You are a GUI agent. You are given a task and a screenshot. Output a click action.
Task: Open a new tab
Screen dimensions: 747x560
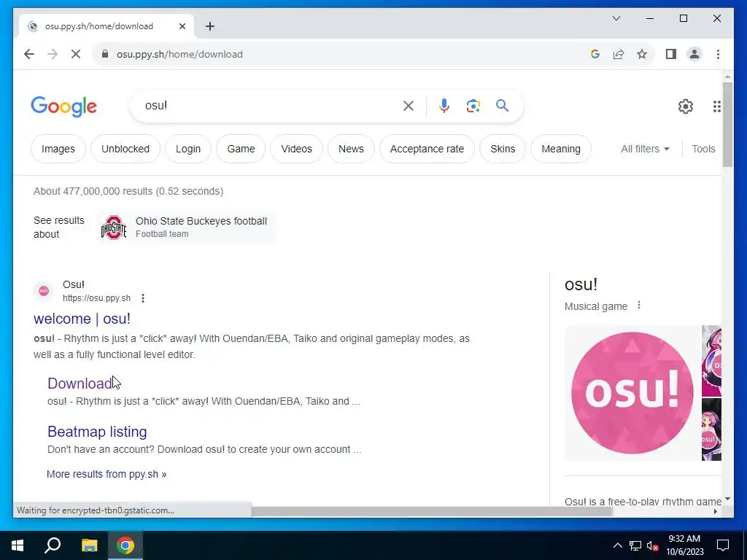(210, 26)
